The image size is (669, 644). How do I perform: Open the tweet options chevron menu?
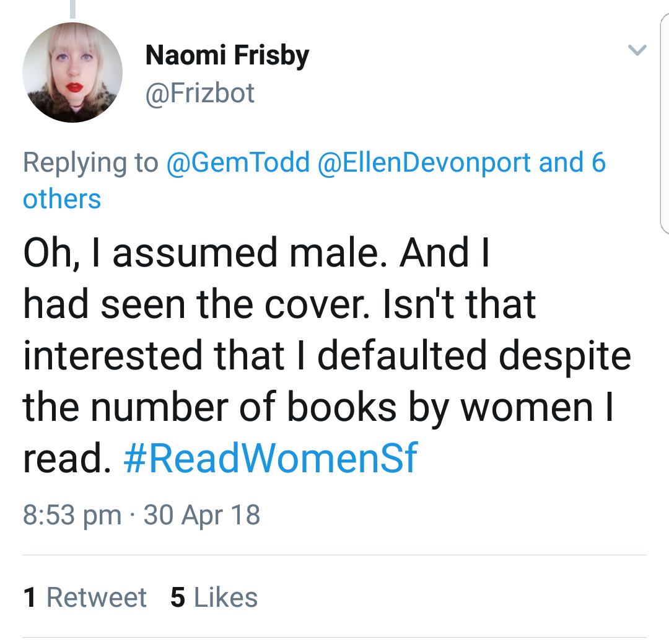(637, 50)
